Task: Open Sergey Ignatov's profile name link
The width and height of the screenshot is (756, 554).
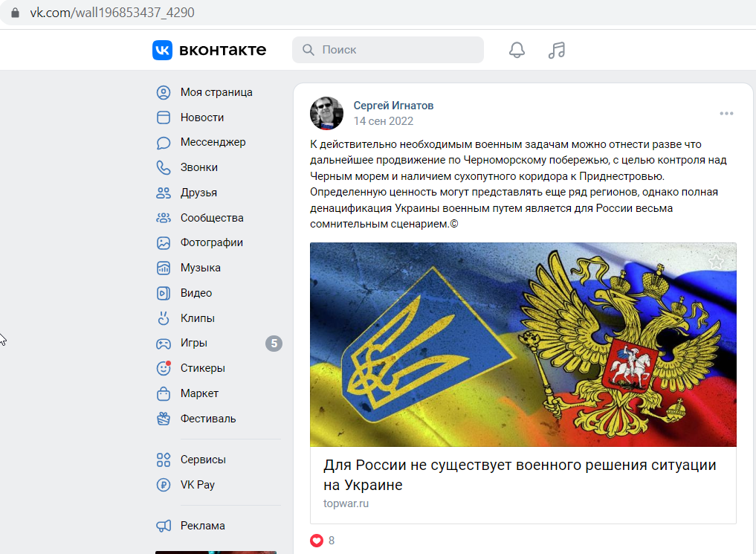Action: click(x=393, y=106)
